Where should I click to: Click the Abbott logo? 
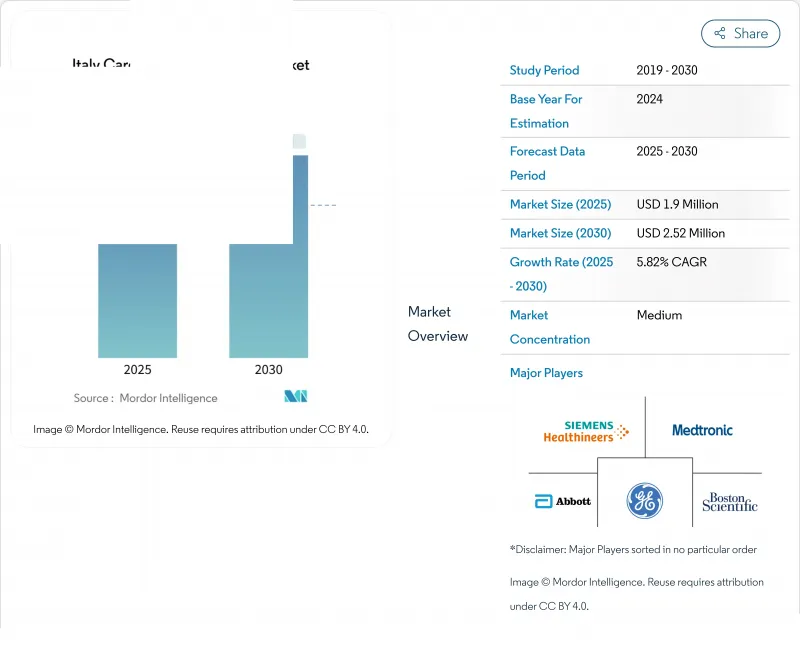[x=562, y=501]
